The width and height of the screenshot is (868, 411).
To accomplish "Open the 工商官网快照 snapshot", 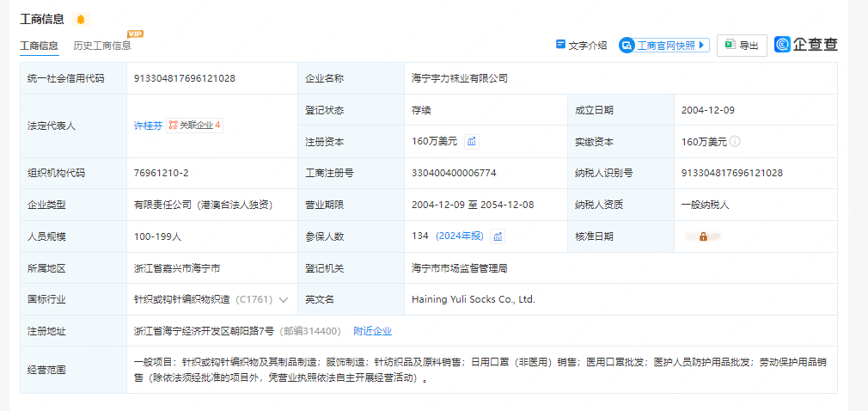I will tap(664, 46).
